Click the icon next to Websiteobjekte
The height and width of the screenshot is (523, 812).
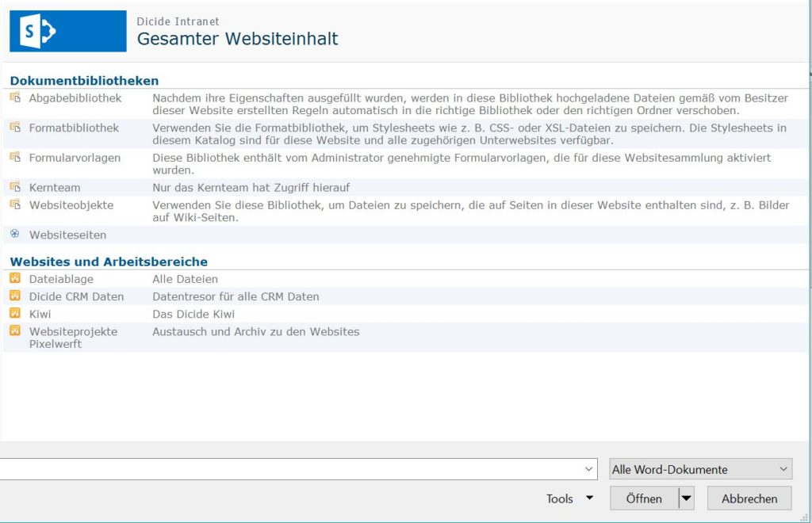pos(15,204)
